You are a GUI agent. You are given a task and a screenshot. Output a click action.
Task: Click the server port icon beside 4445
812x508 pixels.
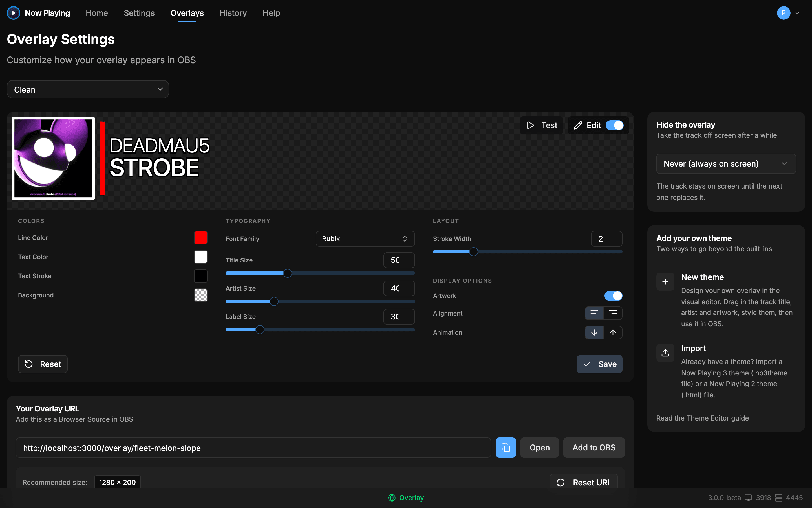779,498
